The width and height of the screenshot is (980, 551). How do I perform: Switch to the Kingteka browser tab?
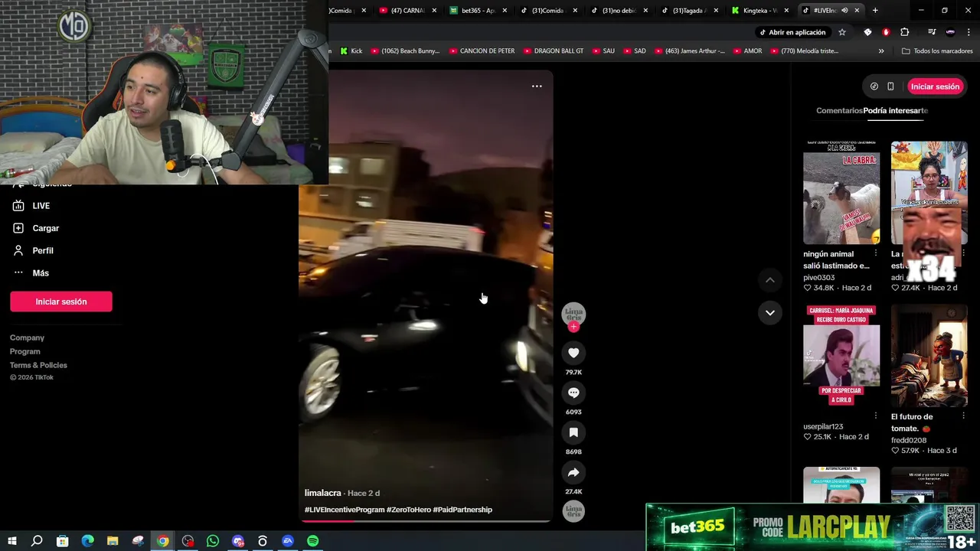[760, 11]
